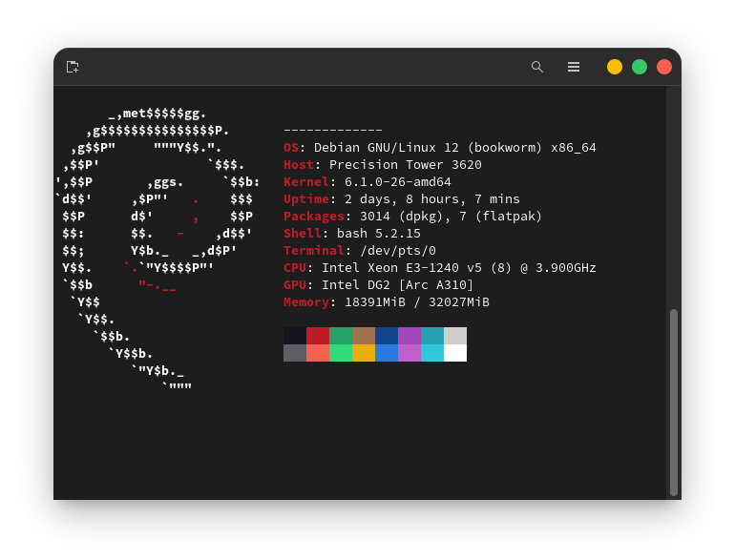
Task: Click the teal top-row color block
Action: (x=432, y=336)
